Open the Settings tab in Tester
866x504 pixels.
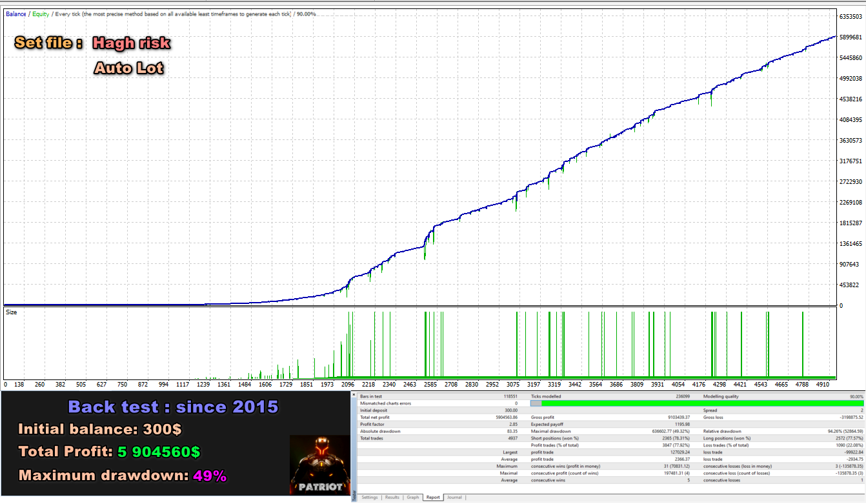tap(369, 498)
